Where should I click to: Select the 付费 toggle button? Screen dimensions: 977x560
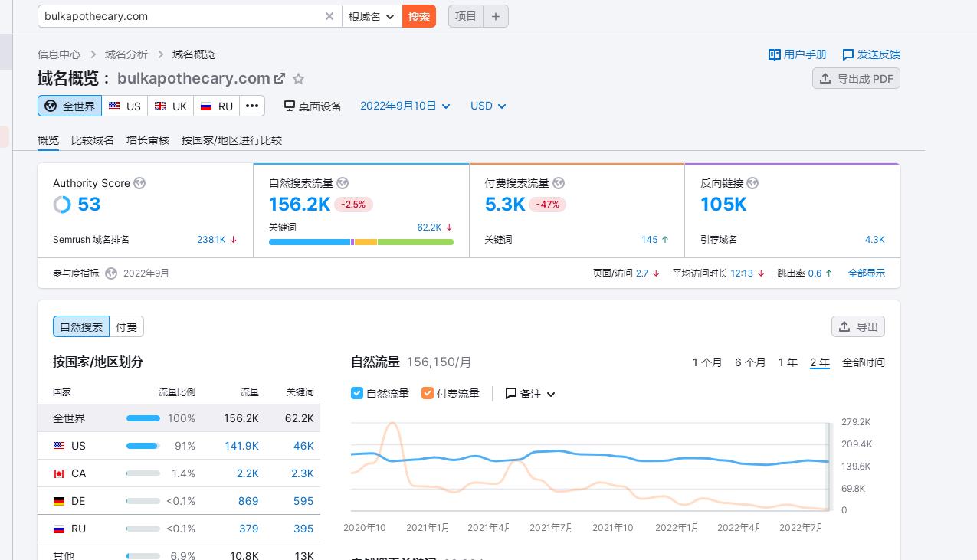point(126,326)
